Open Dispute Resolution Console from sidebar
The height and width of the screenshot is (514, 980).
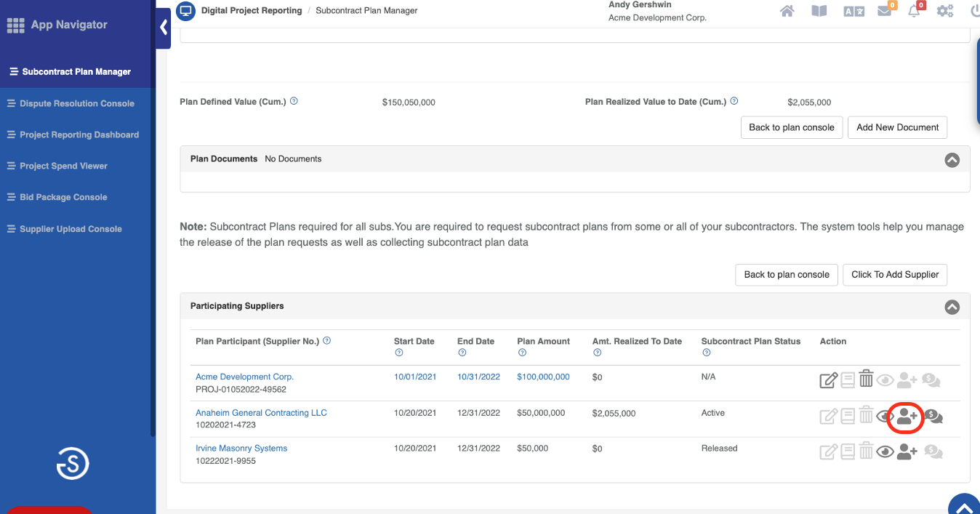click(x=76, y=103)
